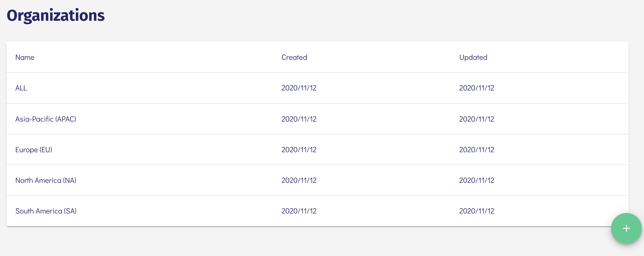Sort by the Name column header
The image size is (644, 256).
click(x=25, y=57)
